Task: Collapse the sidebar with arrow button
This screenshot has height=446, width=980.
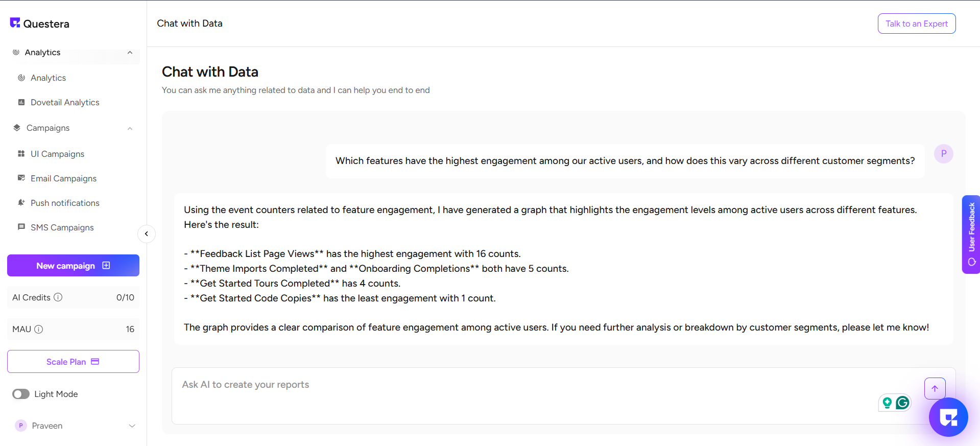Action: click(147, 234)
